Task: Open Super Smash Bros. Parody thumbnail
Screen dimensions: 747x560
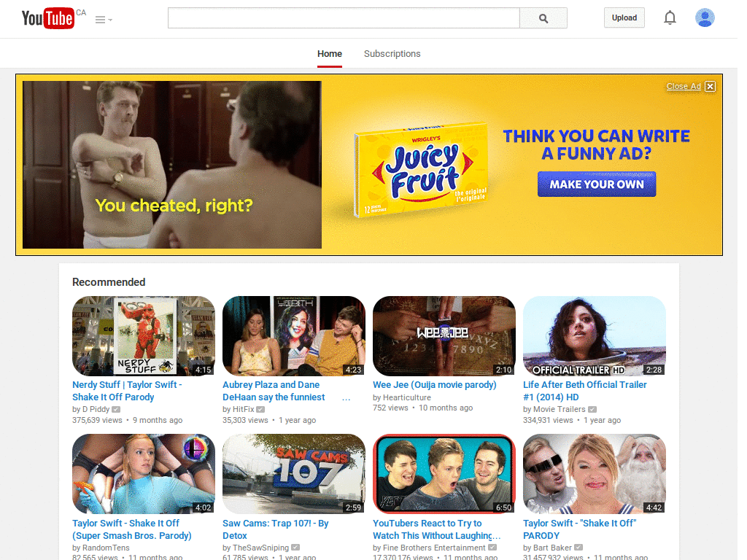Action: pos(144,474)
